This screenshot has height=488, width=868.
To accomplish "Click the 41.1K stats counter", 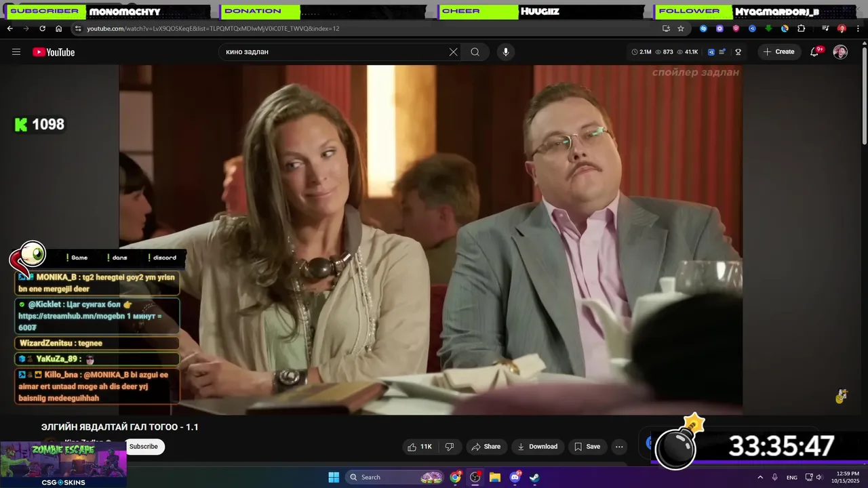I will point(688,52).
